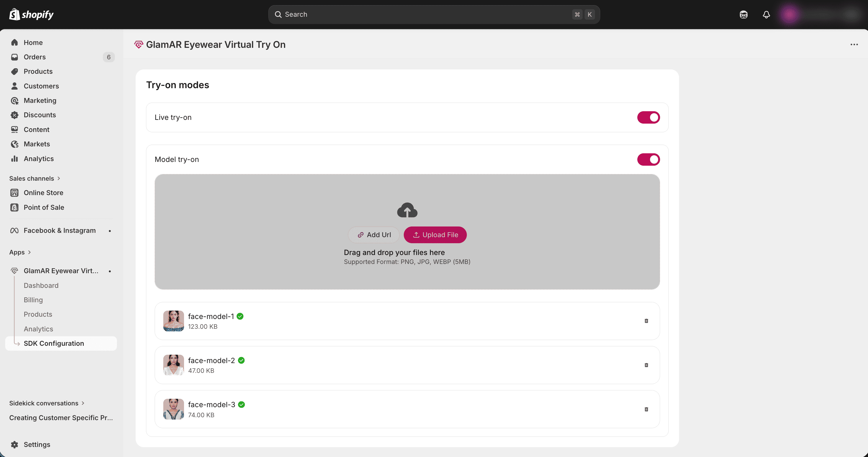Expand the Apps section chevron
This screenshot has height=457, width=868.
pyautogui.click(x=29, y=252)
